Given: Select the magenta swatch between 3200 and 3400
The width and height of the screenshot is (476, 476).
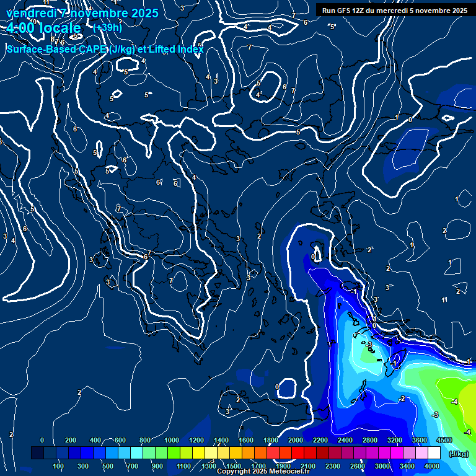Looking at the screenshot, I should click(x=397, y=452).
